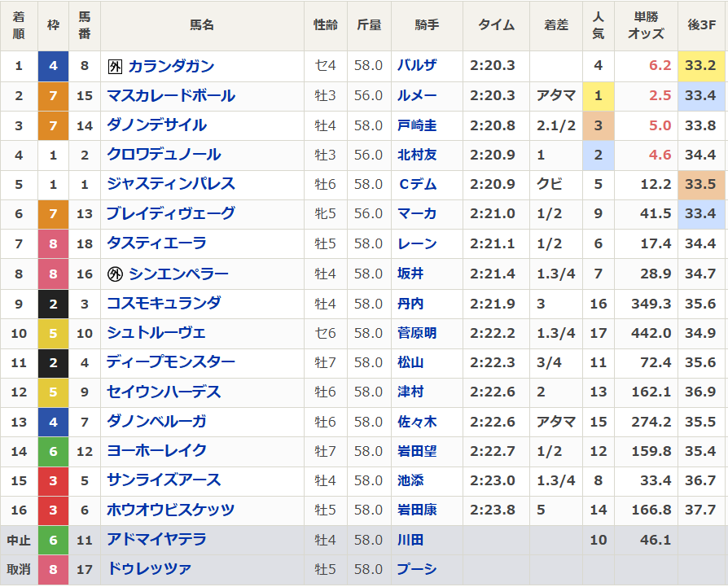
Task: Open the ホウオウビスケッツ horse link
Action: [171, 510]
